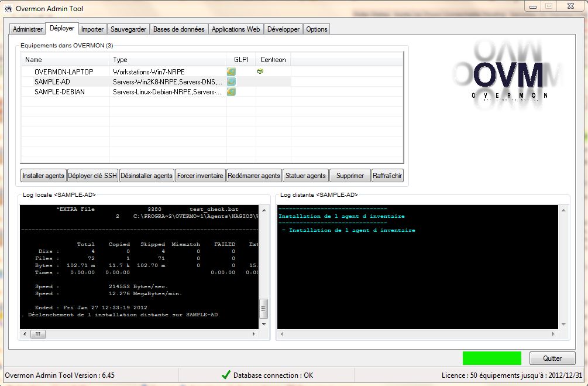Click local log scroll right arrow

[254, 334]
